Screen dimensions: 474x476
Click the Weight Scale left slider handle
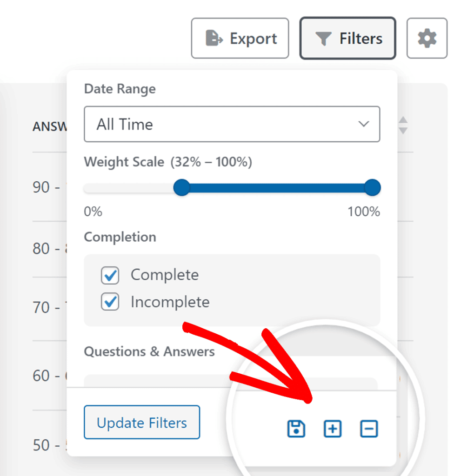tap(181, 188)
